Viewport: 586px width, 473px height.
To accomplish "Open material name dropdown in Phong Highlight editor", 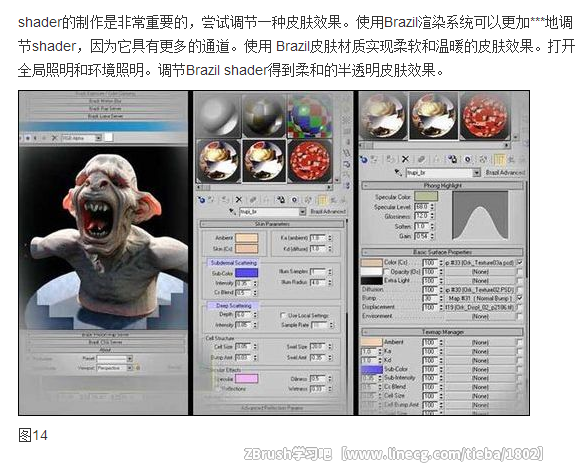I will [476, 173].
